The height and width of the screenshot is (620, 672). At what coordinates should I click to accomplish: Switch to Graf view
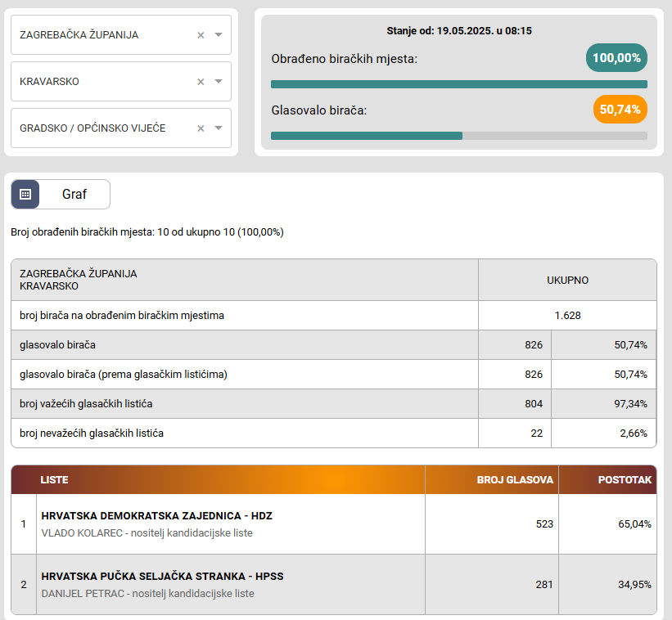point(74,195)
